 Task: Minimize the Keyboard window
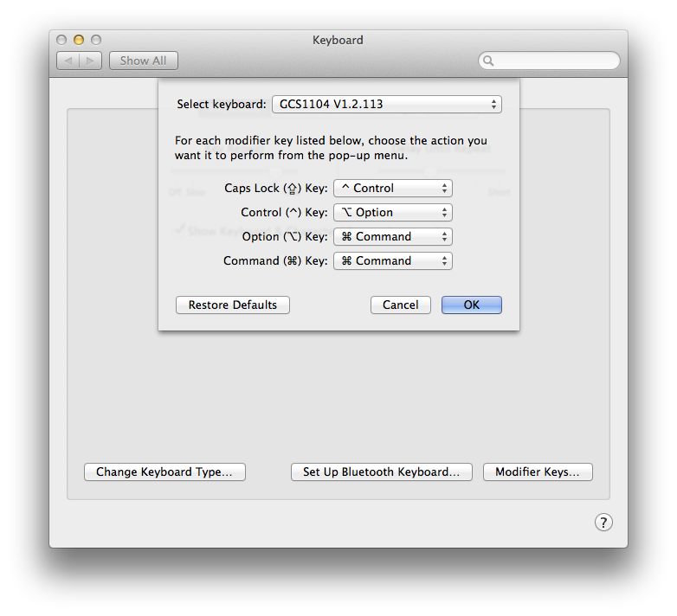[x=79, y=40]
